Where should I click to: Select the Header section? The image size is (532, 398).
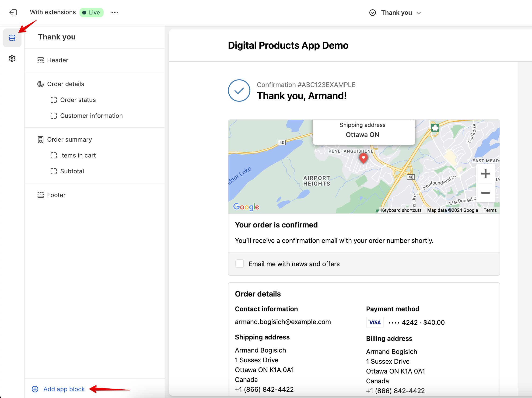click(x=57, y=60)
